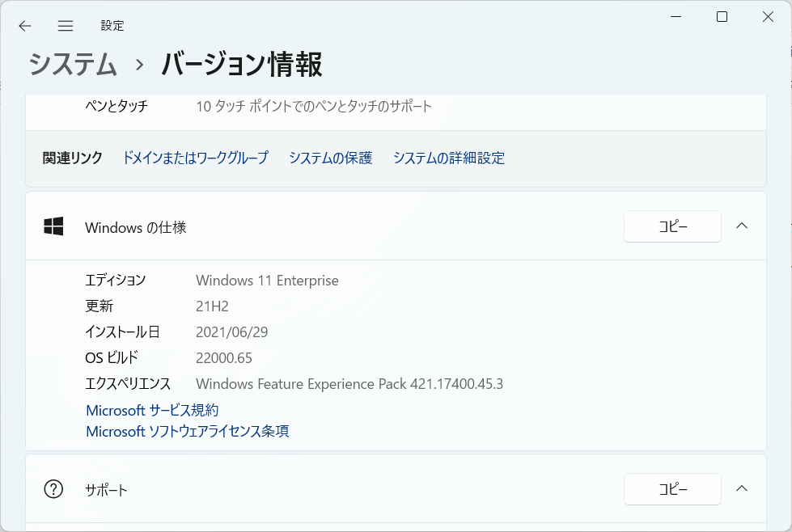The image size is (792, 532).
Task: Click the Windows logo icon
Action: (53, 226)
